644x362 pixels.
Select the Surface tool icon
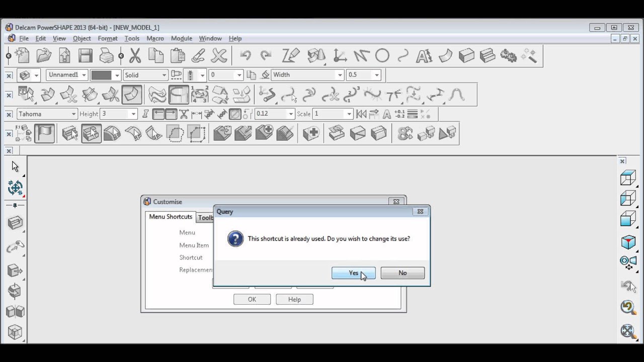(445, 55)
